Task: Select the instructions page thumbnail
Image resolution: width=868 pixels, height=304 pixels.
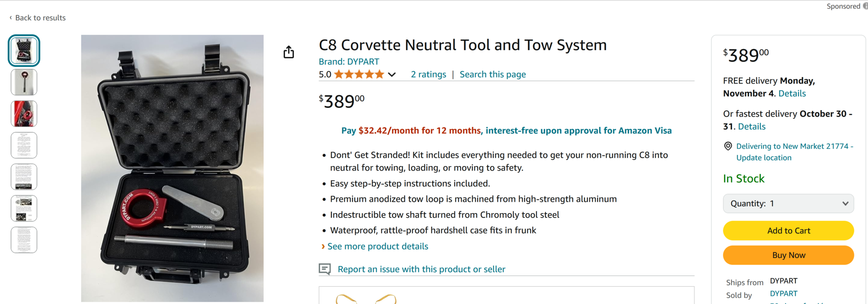Action: [24, 145]
